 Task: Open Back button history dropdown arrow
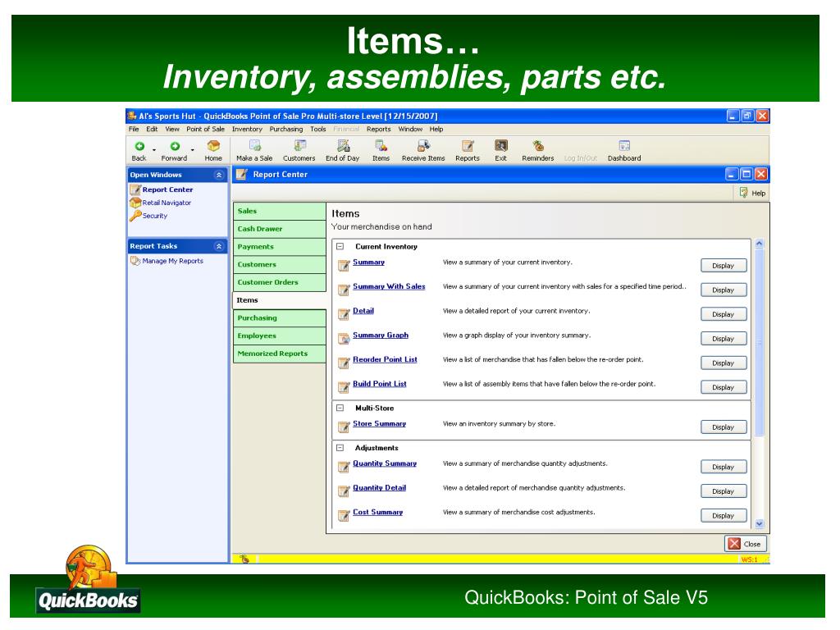pyautogui.click(x=154, y=150)
